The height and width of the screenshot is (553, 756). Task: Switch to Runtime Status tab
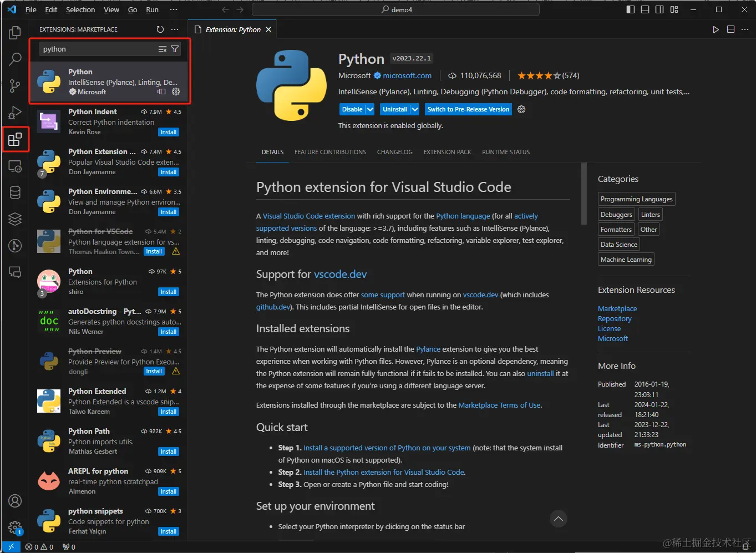[506, 152]
